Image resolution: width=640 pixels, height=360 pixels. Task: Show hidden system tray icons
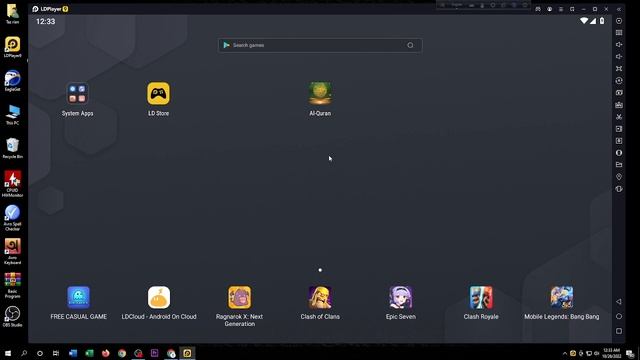[565, 353]
